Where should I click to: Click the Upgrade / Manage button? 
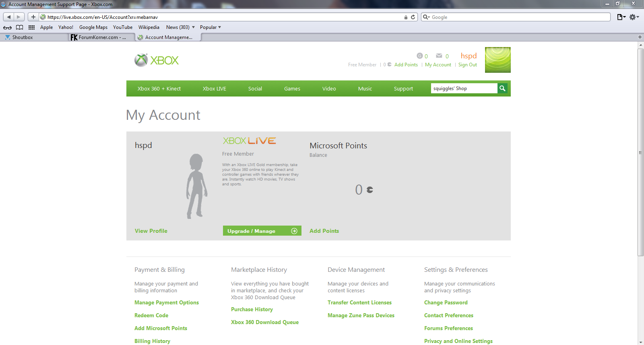[262, 231]
